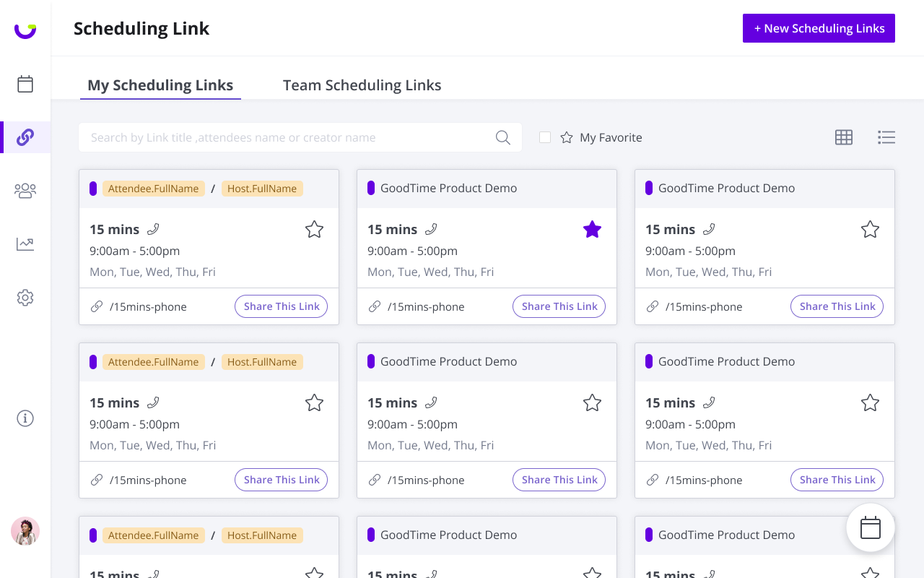This screenshot has width=924, height=578.
Task: Select the scheduling link icon in sidebar
Action: 25,137
